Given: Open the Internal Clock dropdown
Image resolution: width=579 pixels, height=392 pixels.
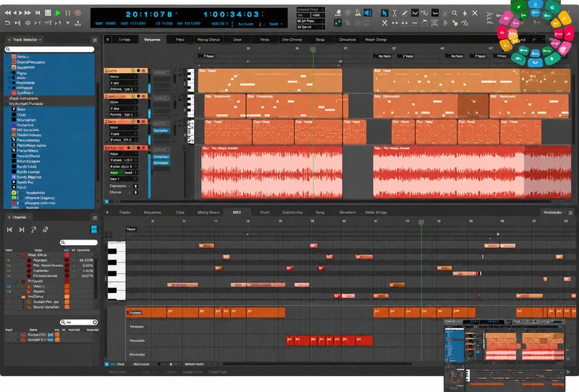Looking at the screenshot, I should point(310,9).
